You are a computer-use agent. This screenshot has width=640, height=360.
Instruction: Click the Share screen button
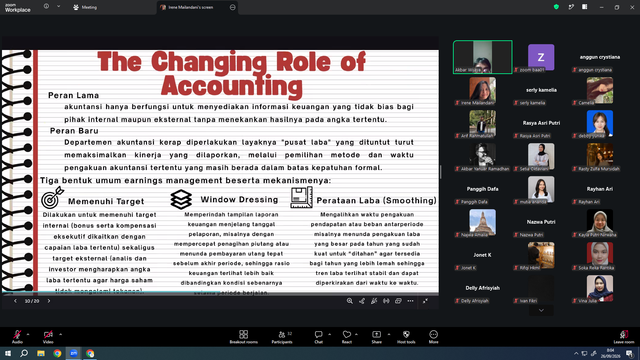coord(376,337)
